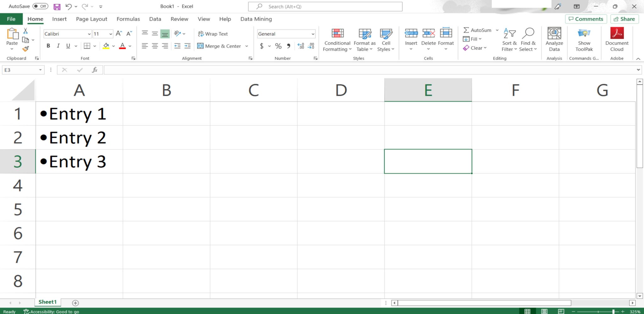The image size is (644, 314).
Task: Click the Insert Function fx icon
Action: [95, 70]
